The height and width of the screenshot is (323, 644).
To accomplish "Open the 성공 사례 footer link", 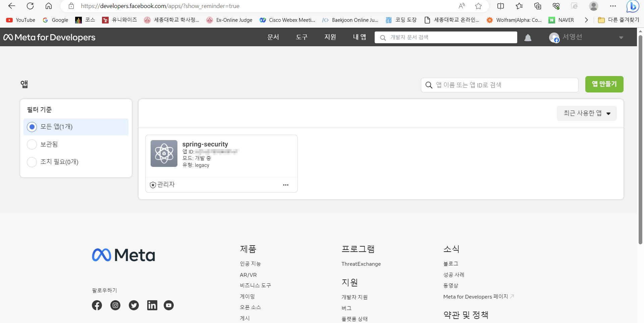I will click(x=454, y=275).
